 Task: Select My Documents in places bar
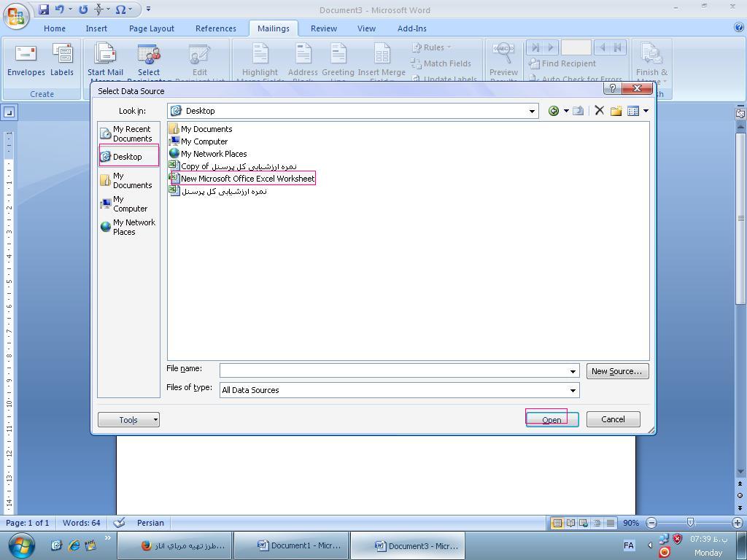tap(128, 181)
